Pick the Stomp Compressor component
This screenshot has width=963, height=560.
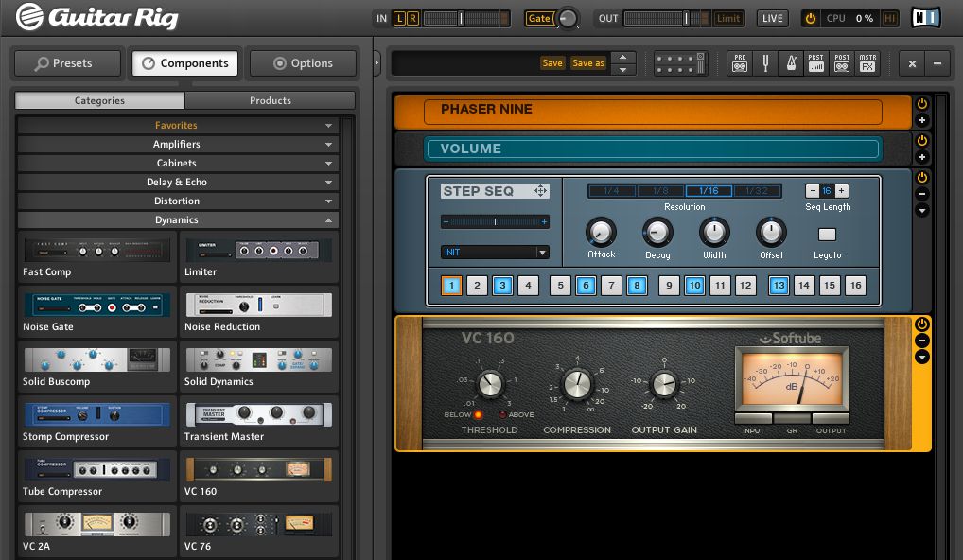point(97,423)
